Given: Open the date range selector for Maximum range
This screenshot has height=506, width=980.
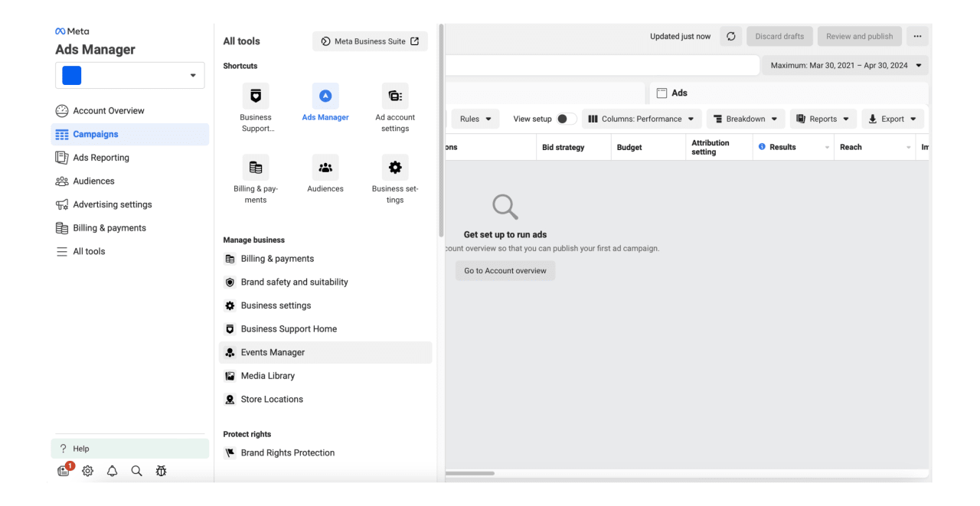Looking at the screenshot, I should pyautogui.click(x=844, y=65).
